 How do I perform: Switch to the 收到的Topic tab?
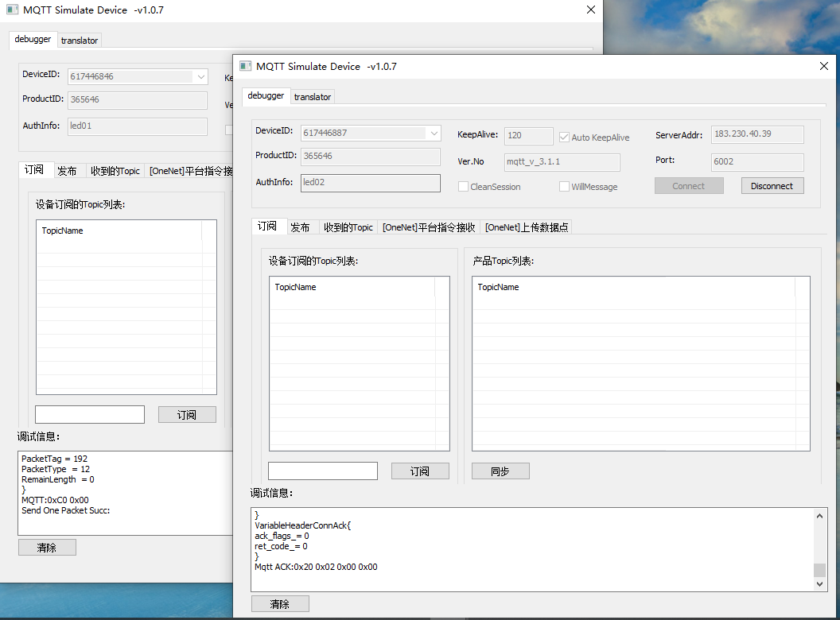coord(348,227)
